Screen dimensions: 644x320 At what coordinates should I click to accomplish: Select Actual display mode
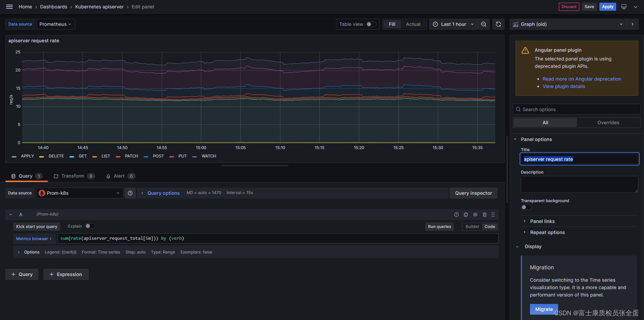413,24
